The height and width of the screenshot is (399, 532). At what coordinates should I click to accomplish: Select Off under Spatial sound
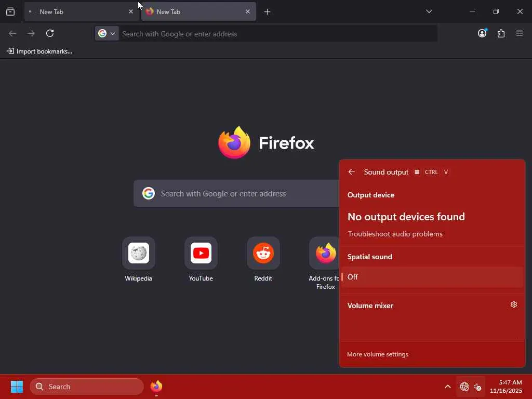tap(432, 277)
